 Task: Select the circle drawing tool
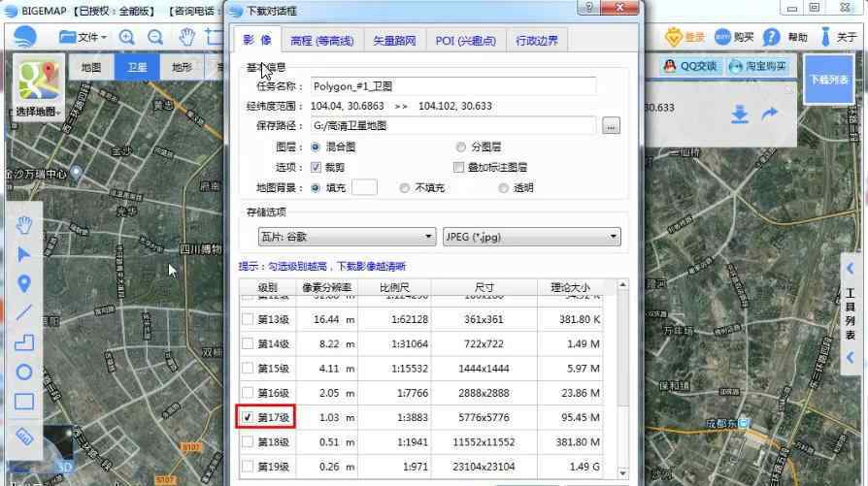pyautogui.click(x=24, y=373)
